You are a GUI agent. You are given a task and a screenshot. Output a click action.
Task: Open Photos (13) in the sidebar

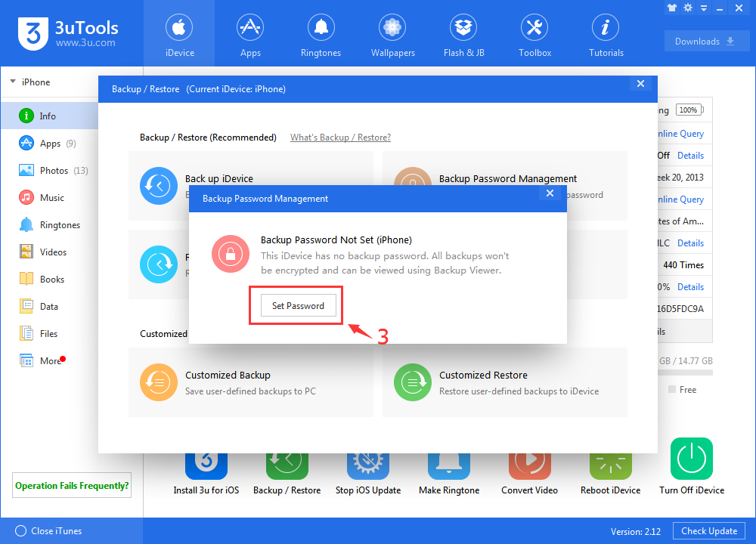tap(49, 170)
